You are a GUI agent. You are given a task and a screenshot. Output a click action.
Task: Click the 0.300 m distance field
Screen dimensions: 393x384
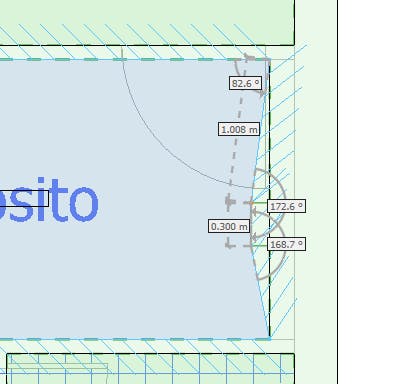point(229,226)
